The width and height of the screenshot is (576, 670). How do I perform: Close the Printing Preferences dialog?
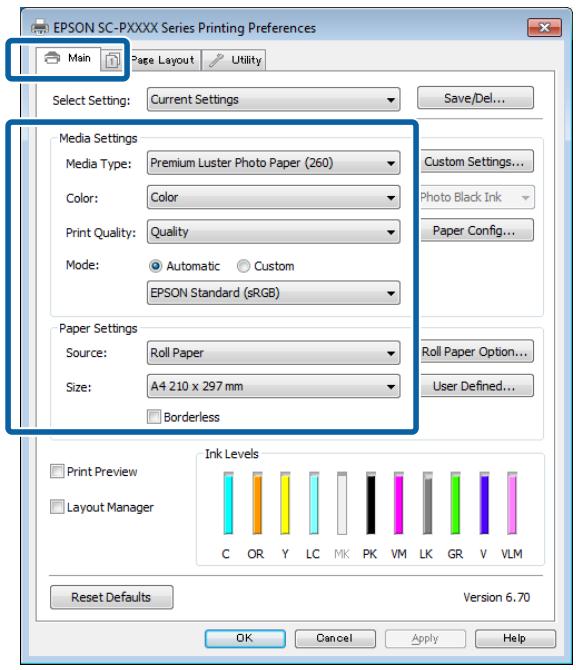[544, 28]
